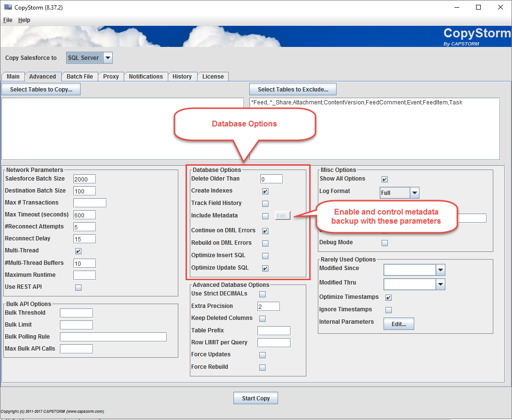Click the Edit button beside Include Metadata
The width and height of the screenshot is (512, 420).
(282, 216)
